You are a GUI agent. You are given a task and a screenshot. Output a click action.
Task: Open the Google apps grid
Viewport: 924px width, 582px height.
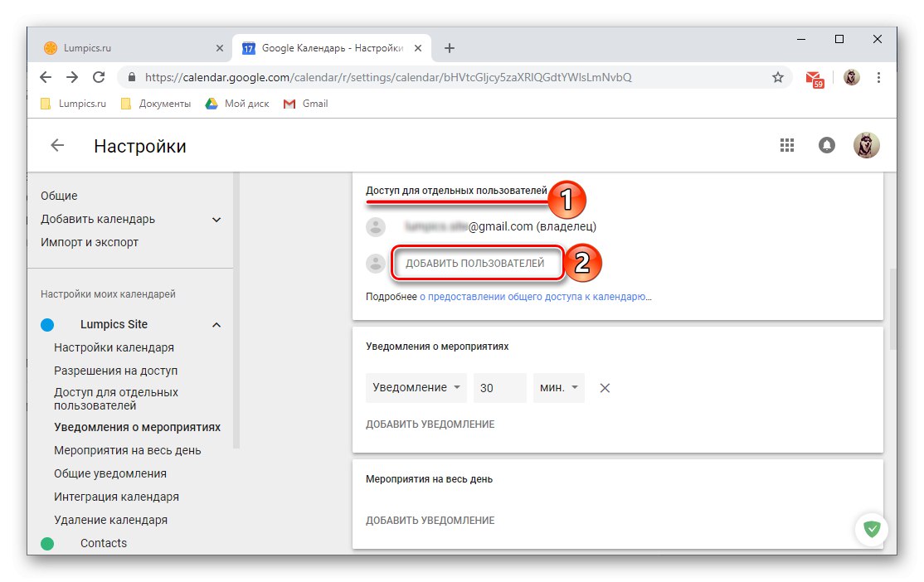[786, 144]
